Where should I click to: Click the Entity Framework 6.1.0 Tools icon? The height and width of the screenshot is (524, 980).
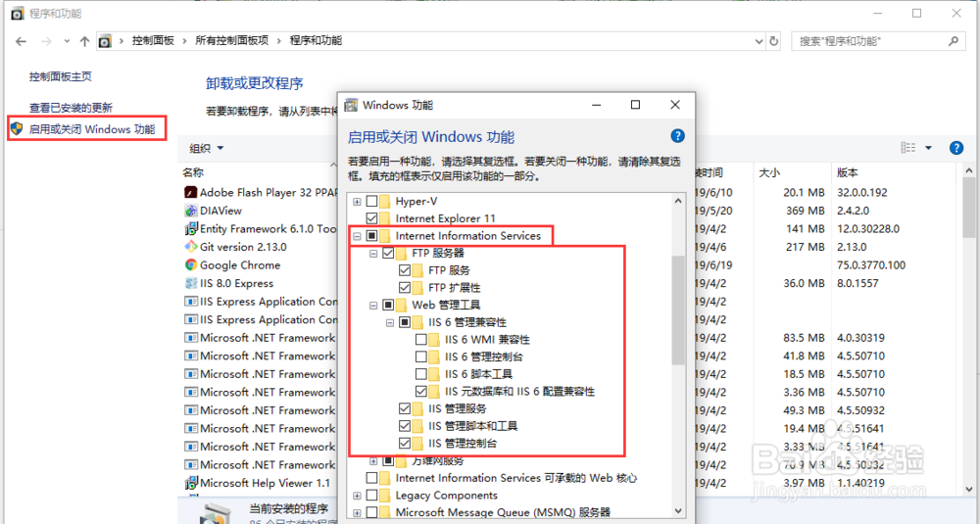click(191, 228)
